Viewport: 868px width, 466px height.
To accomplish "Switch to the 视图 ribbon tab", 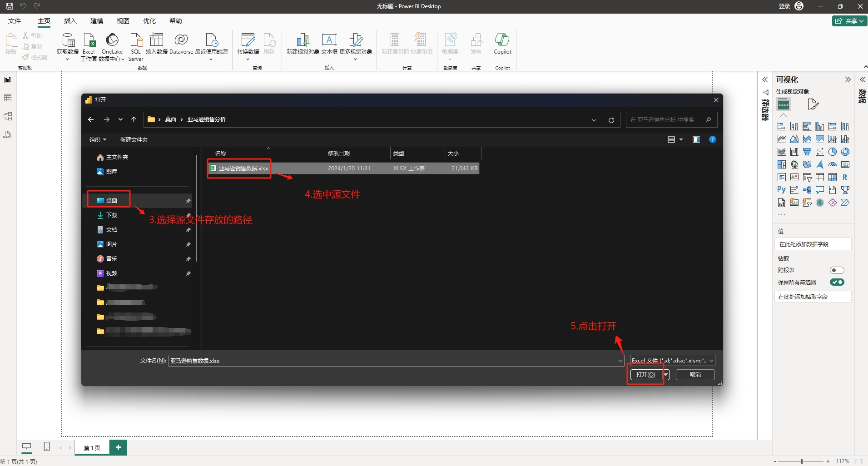I will click(123, 21).
